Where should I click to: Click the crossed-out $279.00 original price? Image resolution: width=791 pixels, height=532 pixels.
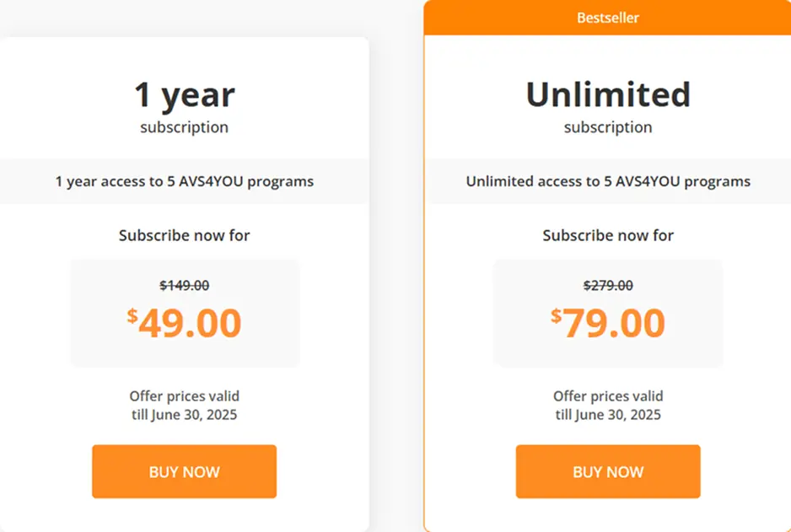(x=608, y=286)
